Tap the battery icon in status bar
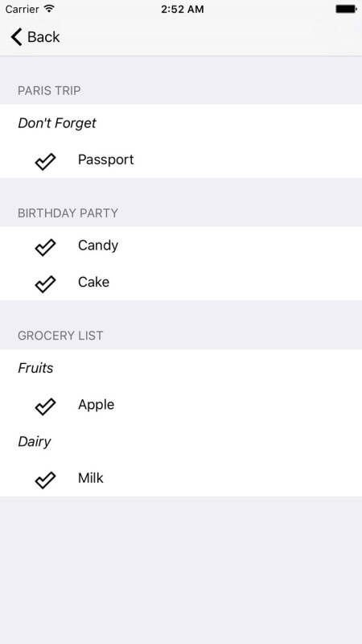 click(346, 9)
